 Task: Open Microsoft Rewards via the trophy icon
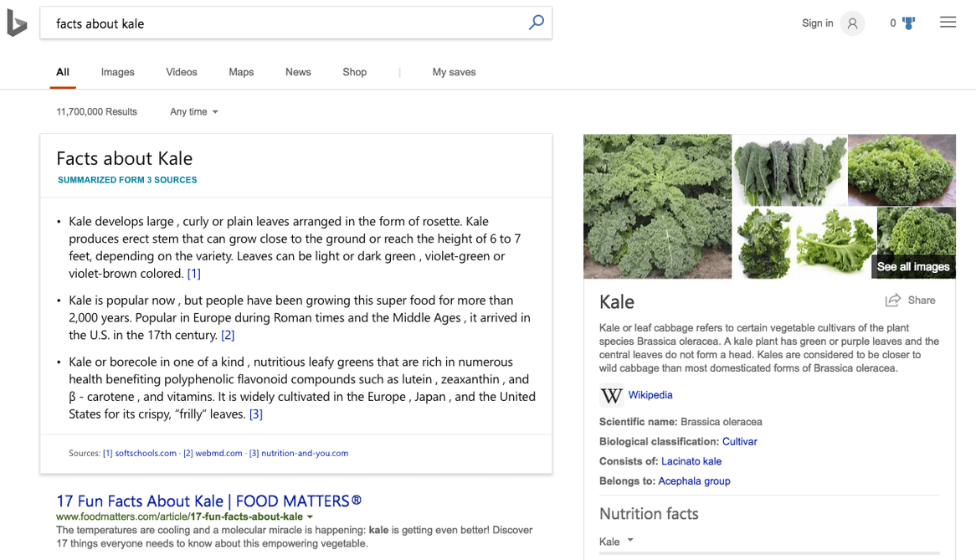pyautogui.click(x=908, y=23)
